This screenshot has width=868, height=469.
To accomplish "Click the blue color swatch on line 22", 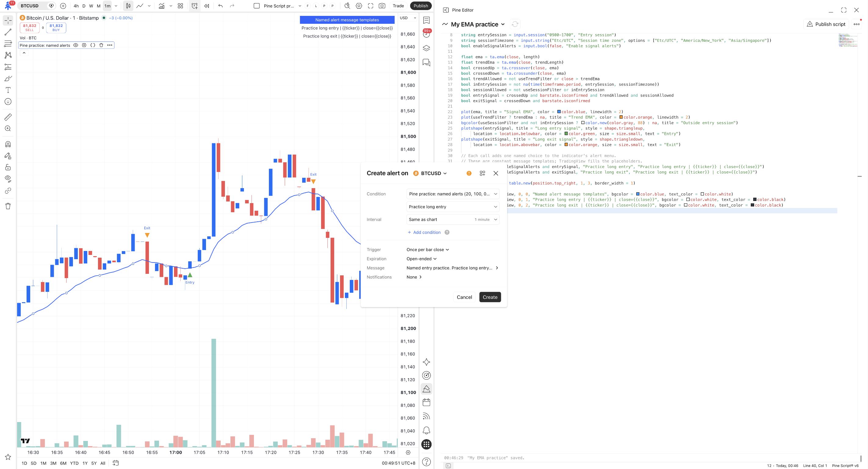I will (x=559, y=112).
